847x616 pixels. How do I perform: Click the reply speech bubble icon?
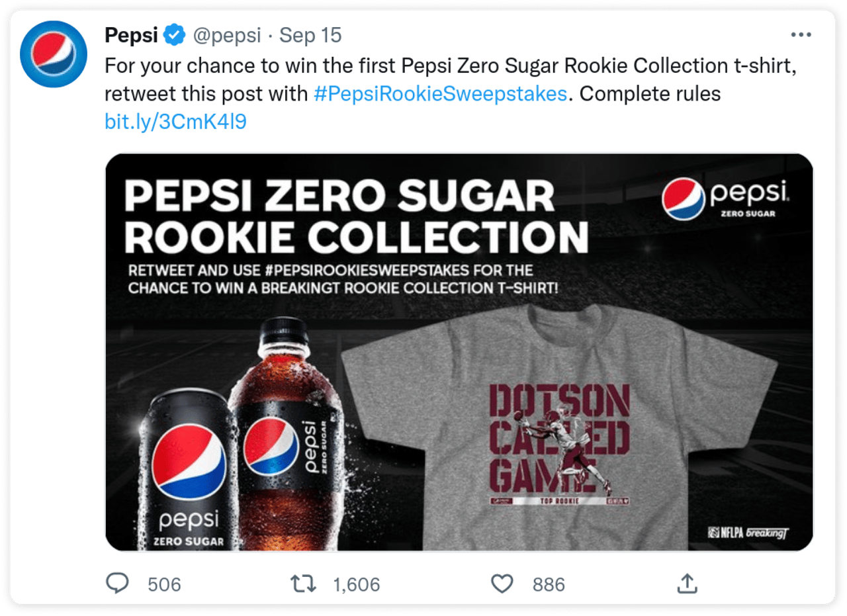pos(118,584)
